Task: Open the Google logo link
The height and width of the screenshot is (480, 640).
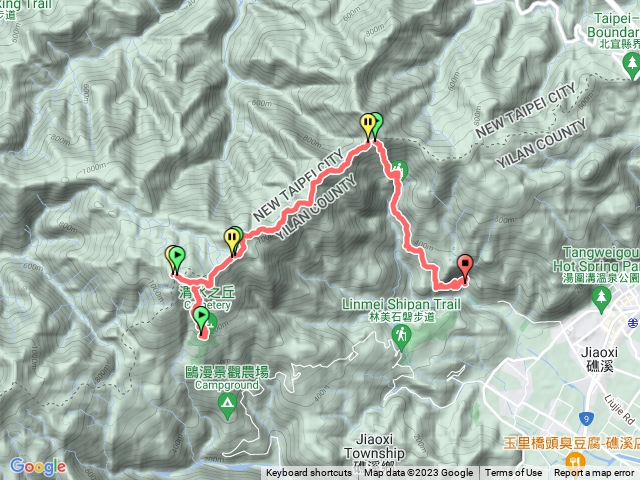Action: [x=38, y=467]
